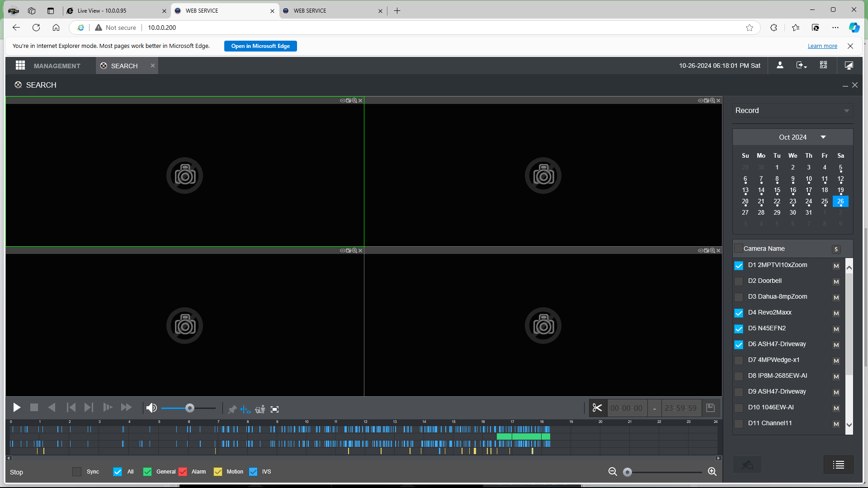Click the user account icon in header
Screen dimensions: 868x488
pyautogui.click(x=780, y=66)
